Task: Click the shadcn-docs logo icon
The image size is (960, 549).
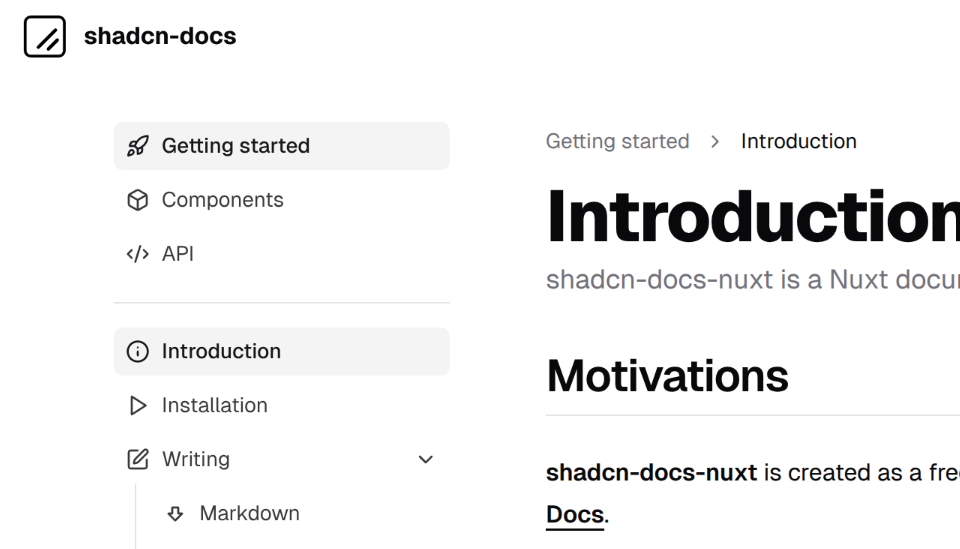Action: pos(45,37)
